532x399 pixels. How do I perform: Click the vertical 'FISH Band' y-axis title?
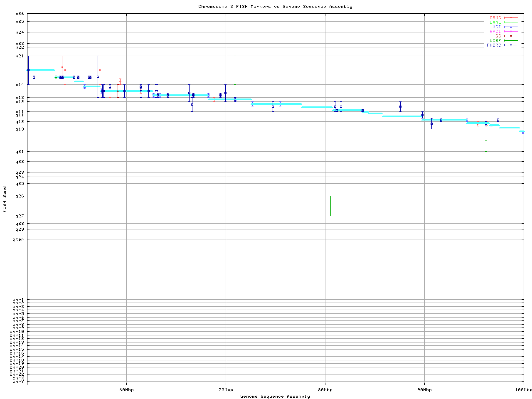pos(5,199)
